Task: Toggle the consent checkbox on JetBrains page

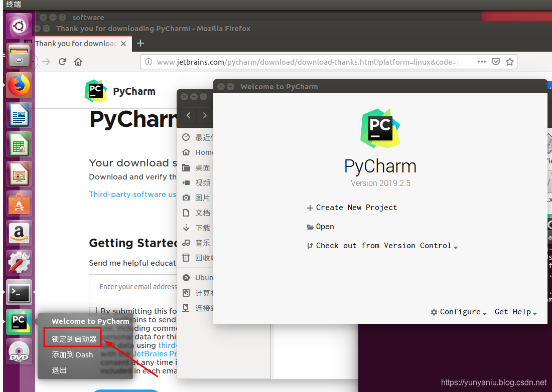Action: (93, 311)
